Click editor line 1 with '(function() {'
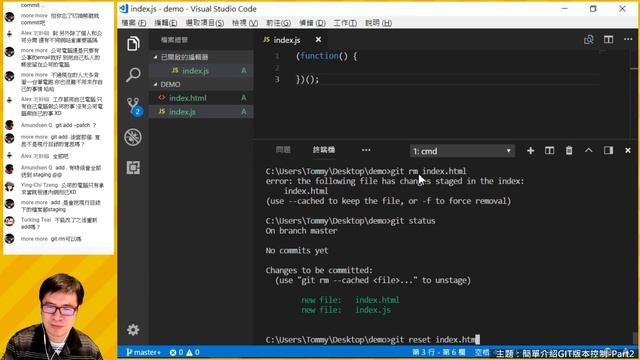 click(x=327, y=56)
